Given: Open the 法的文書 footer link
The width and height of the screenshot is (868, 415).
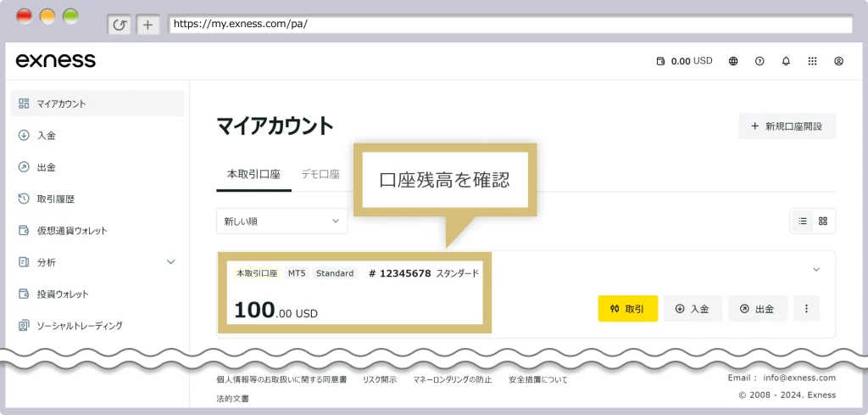Looking at the screenshot, I should 232,398.
